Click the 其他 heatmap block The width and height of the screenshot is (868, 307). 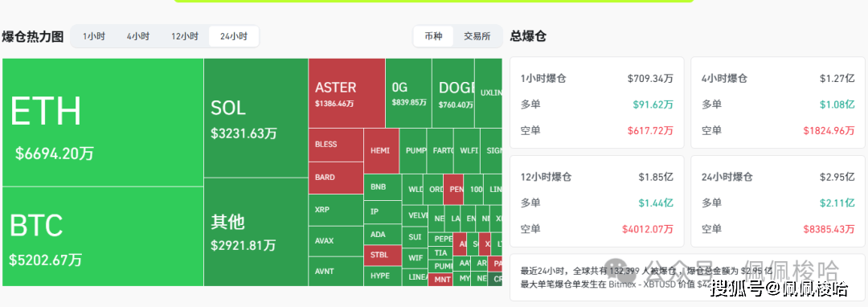click(256, 231)
